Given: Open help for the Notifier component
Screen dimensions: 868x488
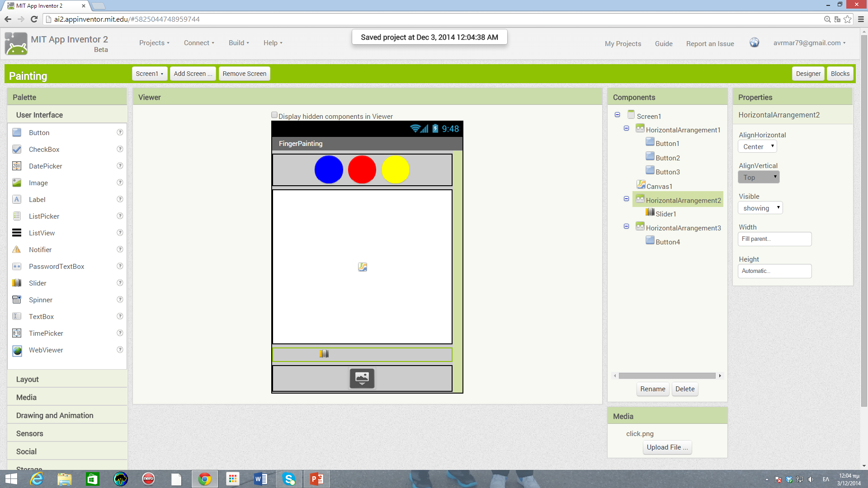Looking at the screenshot, I should coord(120,249).
